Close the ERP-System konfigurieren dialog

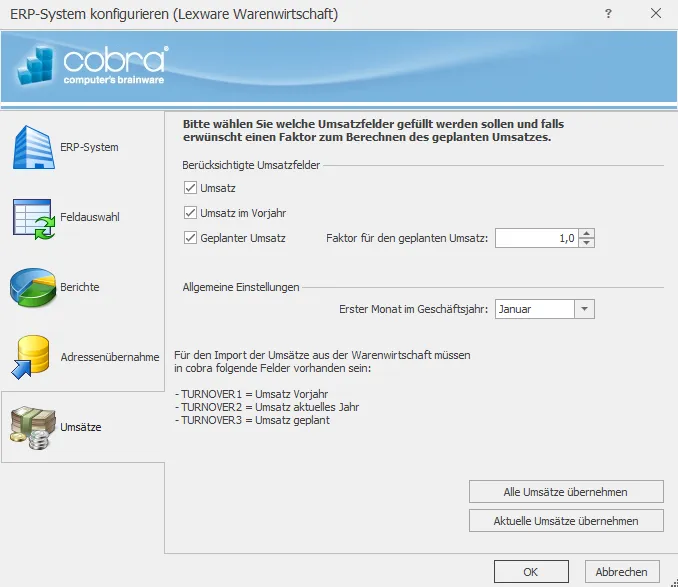(x=656, y=13)
